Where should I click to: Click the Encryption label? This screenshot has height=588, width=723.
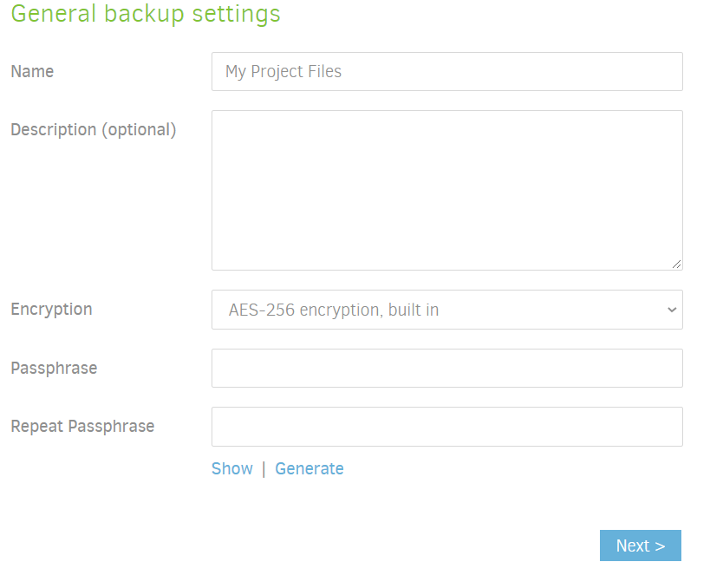coord(52,309)
